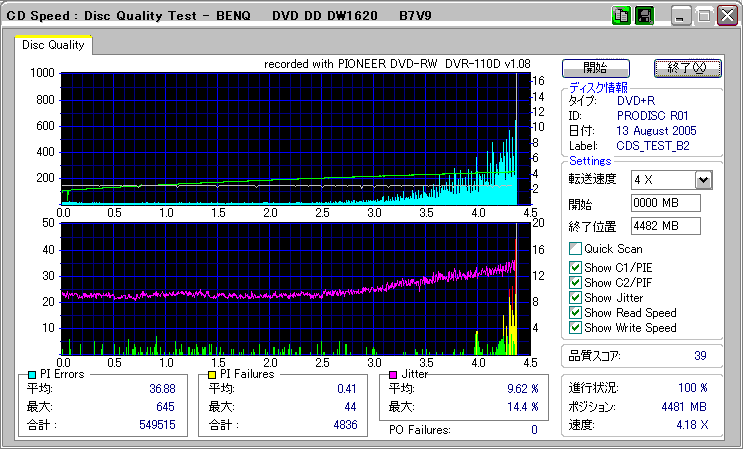
Task: Enable the Quick Scan checkbox
Action: coord(575,249)
